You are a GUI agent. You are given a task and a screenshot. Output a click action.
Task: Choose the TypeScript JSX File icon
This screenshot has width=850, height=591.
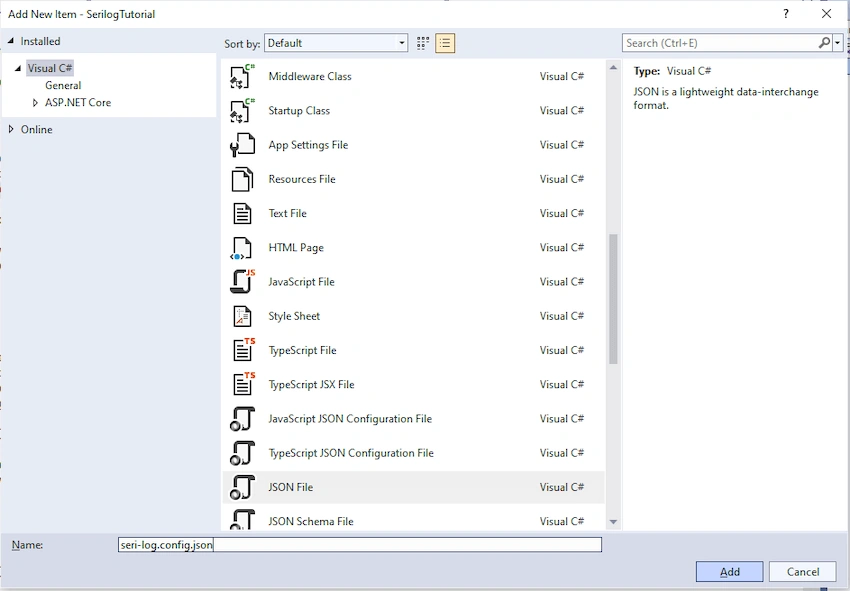pos(243,384)
